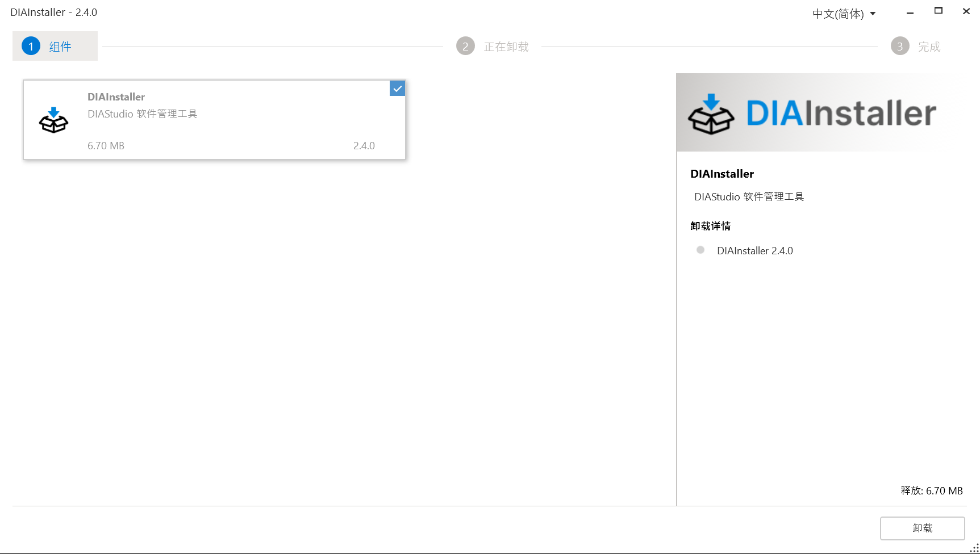
Task: Select the 组件 step tab
Action: pyautogui.click(x=60, y=47)
